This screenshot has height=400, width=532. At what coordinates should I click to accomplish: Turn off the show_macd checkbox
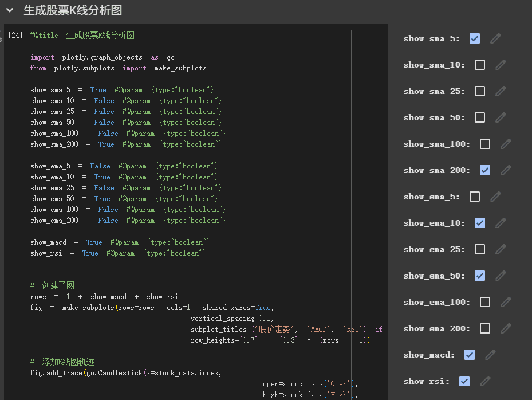(x=470, y=355)
